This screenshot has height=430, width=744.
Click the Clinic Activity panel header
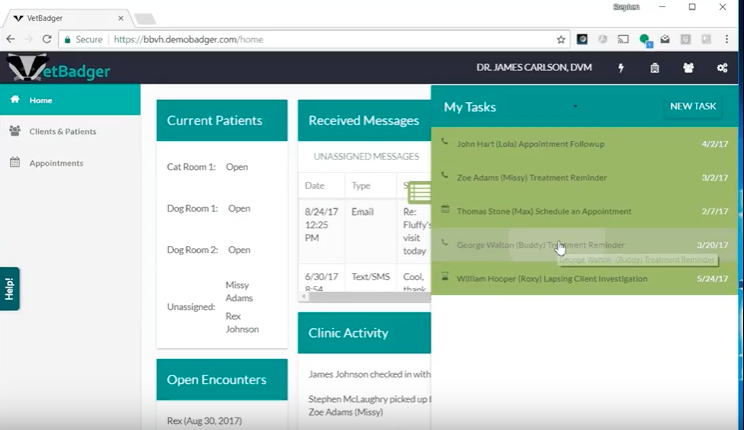tap(364, 333)
